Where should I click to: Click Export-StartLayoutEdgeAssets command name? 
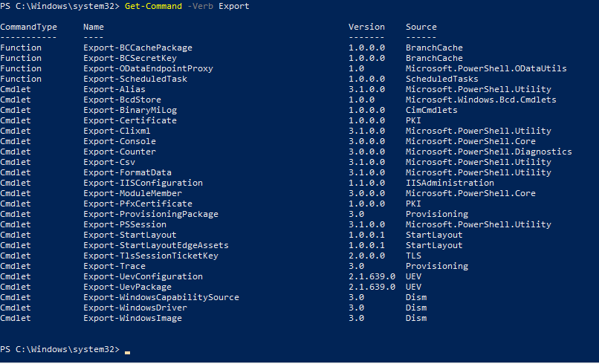156,245
